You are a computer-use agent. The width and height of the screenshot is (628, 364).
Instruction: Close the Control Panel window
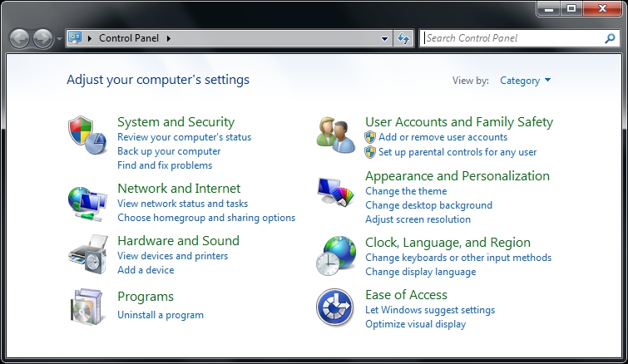click(x=602, y=8)
